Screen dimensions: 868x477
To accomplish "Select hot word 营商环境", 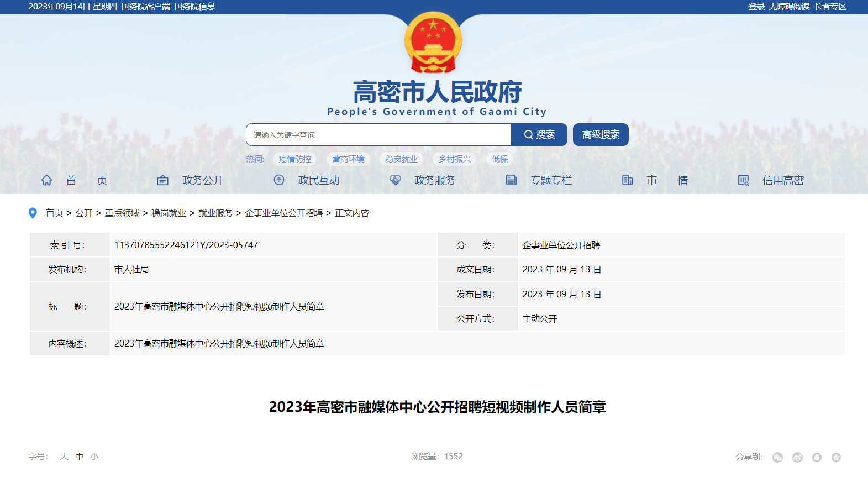I will (348, 159).
